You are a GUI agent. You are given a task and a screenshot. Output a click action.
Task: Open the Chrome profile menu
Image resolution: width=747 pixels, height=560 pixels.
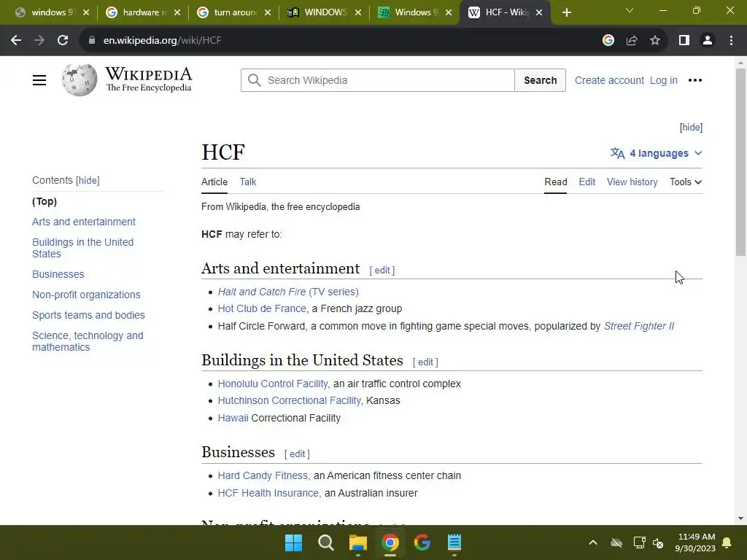(x=708, y=41)
